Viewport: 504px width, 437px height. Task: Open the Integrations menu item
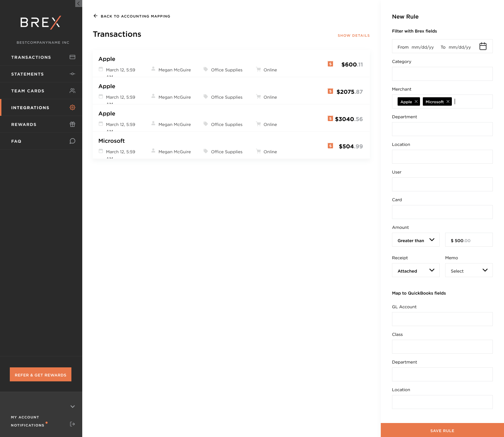coord(41,107)
